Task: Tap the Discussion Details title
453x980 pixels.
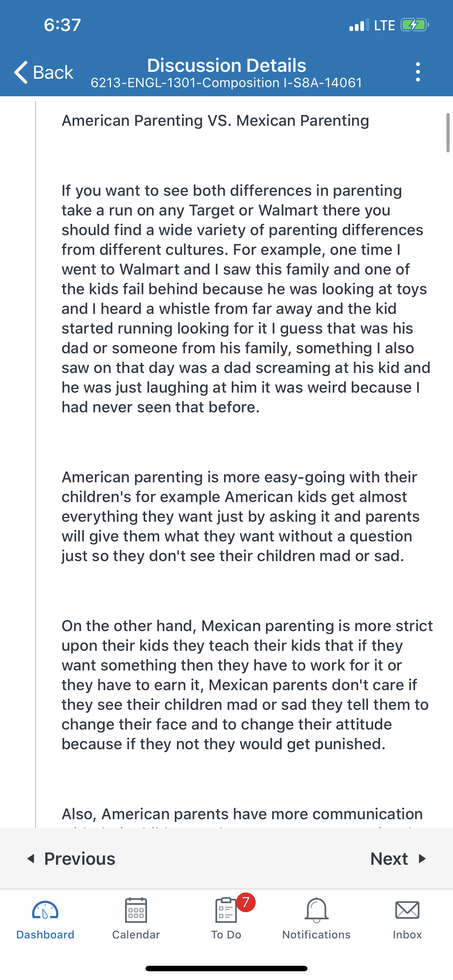Action: point(226,65)
